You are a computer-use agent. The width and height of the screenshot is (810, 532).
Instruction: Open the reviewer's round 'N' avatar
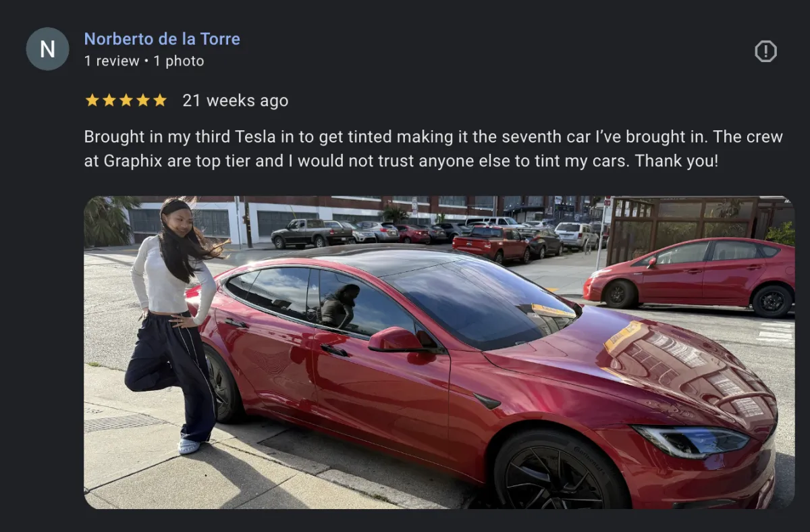pos(47,49)
